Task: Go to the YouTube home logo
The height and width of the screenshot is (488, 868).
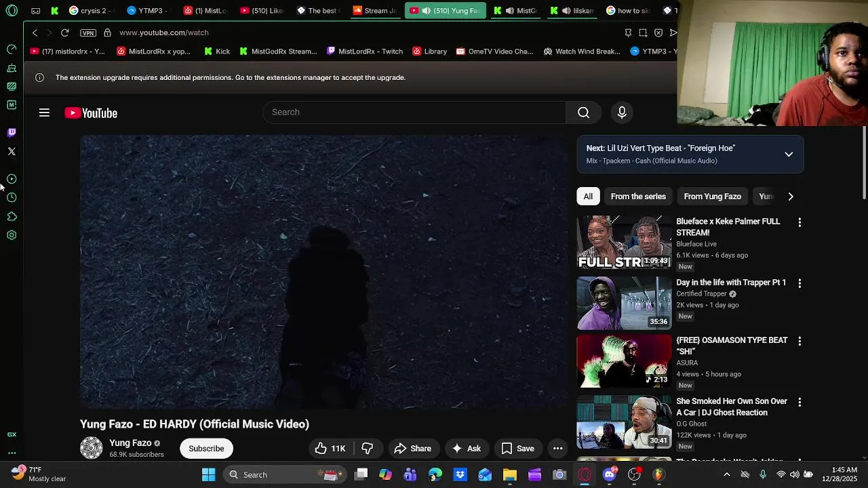Action: (x=91, y=113)
